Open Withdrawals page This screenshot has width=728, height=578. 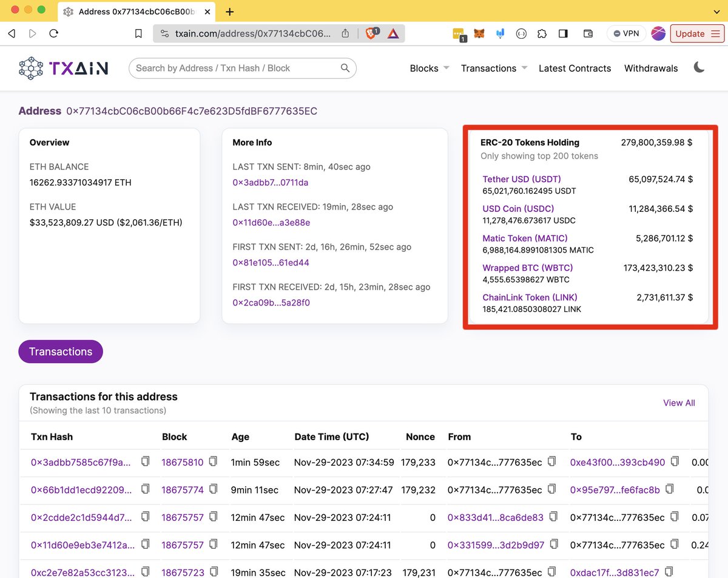(x=651, y=68)
